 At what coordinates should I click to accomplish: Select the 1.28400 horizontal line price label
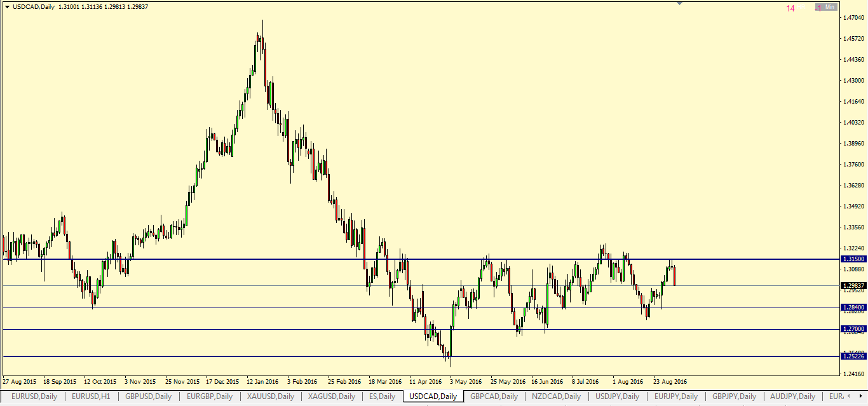[853, 308]
